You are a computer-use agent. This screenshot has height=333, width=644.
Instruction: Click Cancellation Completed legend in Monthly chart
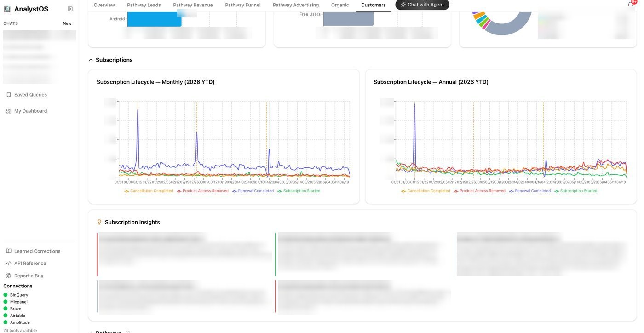(x=149, y=191)
